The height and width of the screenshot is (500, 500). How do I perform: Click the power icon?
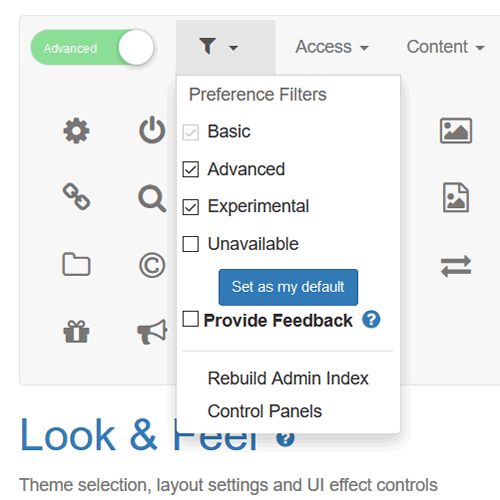[152, 130]
